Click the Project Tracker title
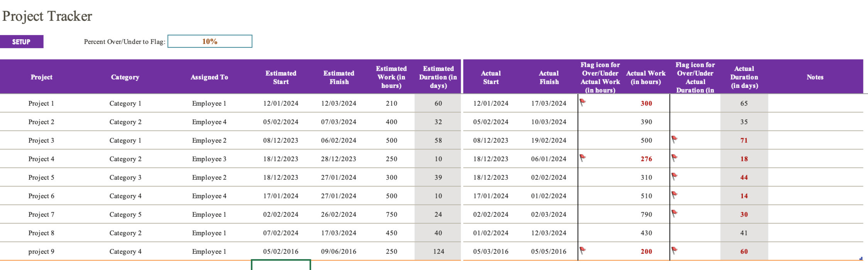This screenshot has height=270, width=868. (47, 16)
